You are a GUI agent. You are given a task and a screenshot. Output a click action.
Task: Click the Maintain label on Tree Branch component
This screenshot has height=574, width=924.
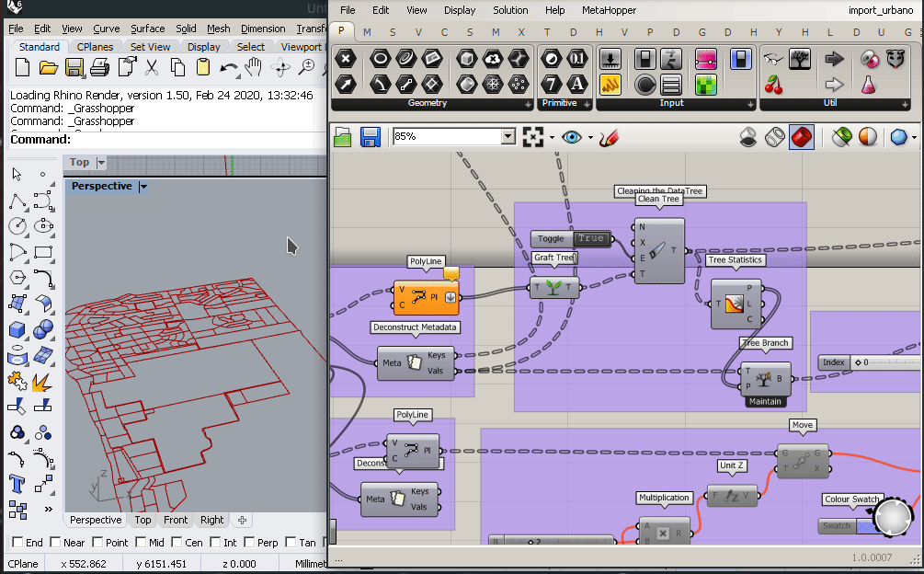(765, 402)
